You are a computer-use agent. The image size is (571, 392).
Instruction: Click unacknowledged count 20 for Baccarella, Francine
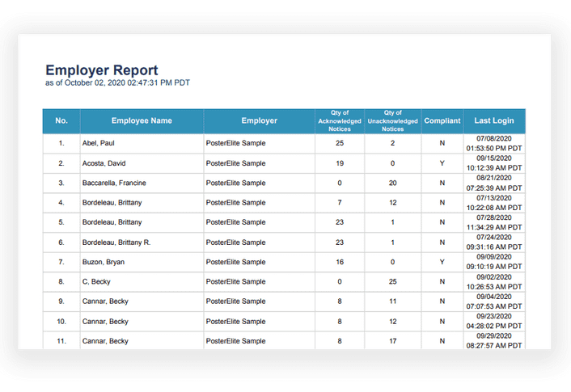pos(392,183)
